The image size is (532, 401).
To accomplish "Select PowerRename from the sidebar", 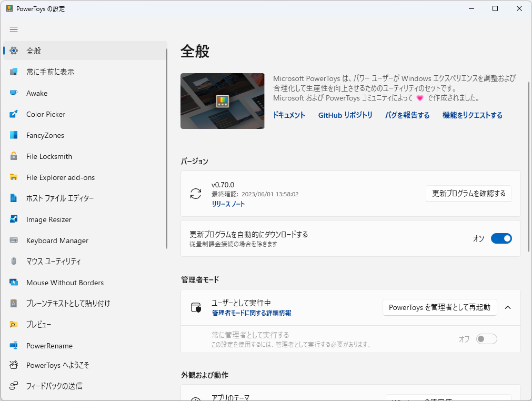I will click(49, 346).
